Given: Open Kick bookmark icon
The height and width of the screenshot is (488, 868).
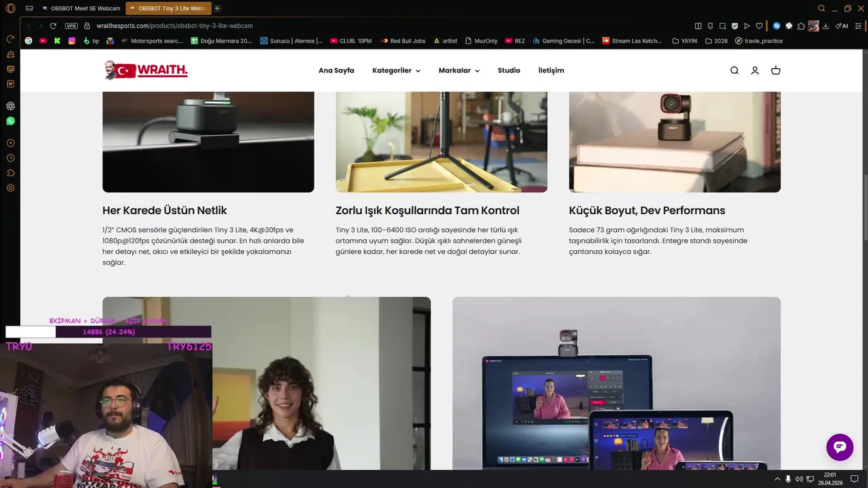Looking at the screenshot, I should coord(57,41).
